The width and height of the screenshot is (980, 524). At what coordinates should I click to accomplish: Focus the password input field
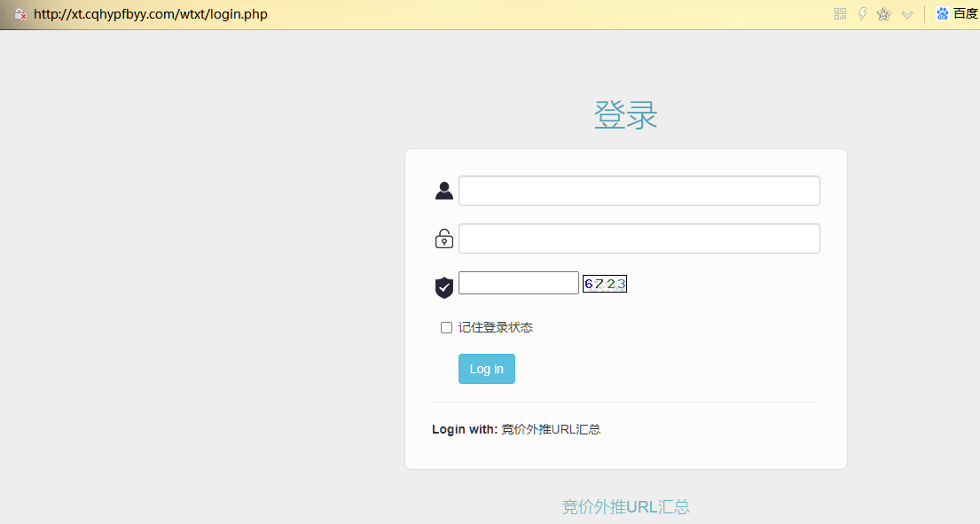(x=639, y=239)
